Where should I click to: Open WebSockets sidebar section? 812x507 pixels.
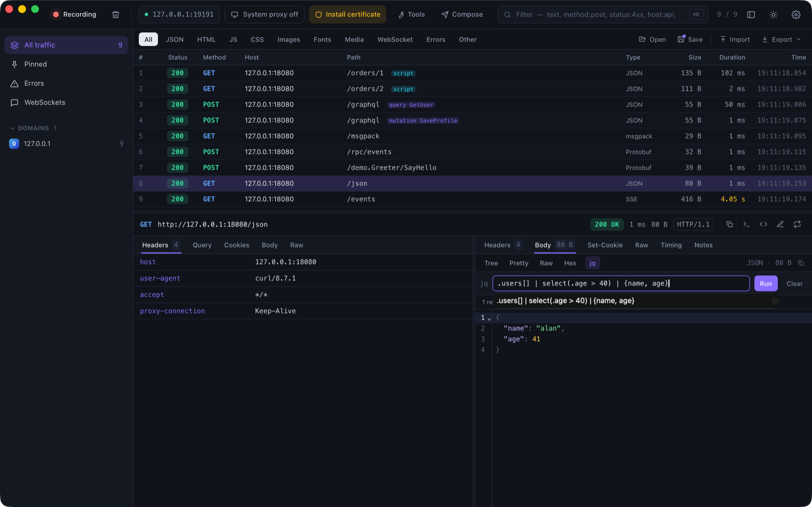tap(66, 102)
